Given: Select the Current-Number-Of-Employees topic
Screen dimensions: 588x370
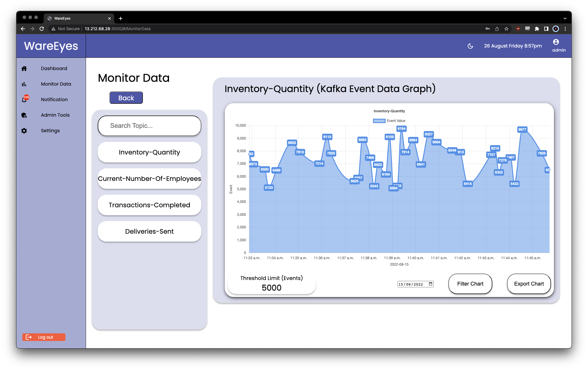Looking at the screenshot, I should coord(149,179).
